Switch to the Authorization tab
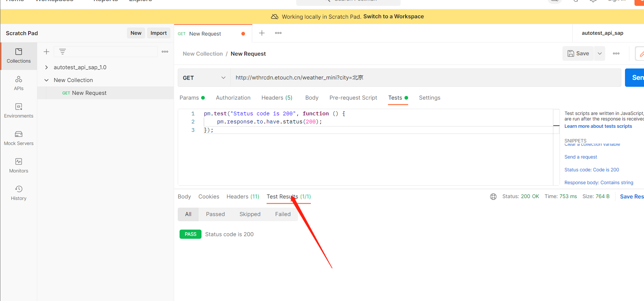The width and height of the screenshot is (644, 301). pyautogui.click(x=233, y=98)
